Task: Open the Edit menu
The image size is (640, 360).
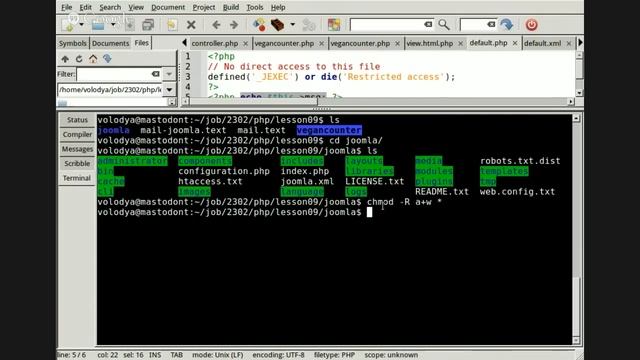Action: (85, 7)
